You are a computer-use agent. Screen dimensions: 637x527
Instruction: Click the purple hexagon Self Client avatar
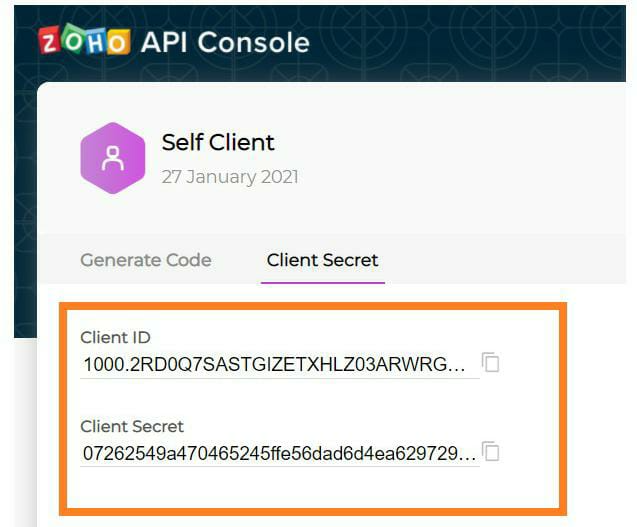(x=113, y=158)
